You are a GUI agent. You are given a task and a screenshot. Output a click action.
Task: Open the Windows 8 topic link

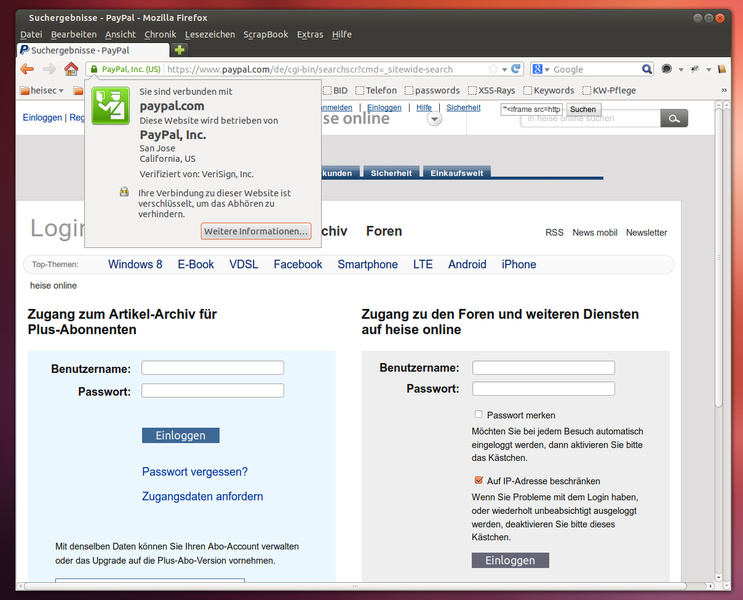[x=135, y=264]
